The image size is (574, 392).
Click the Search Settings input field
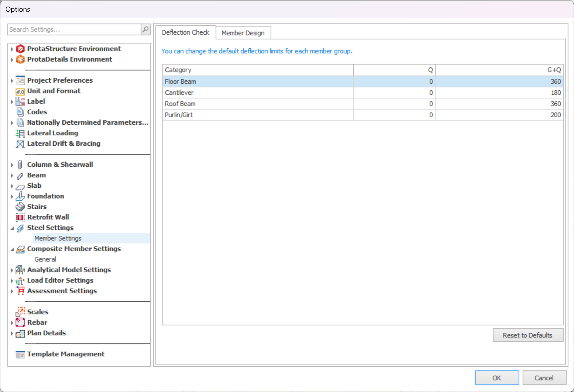click(74, 30)
